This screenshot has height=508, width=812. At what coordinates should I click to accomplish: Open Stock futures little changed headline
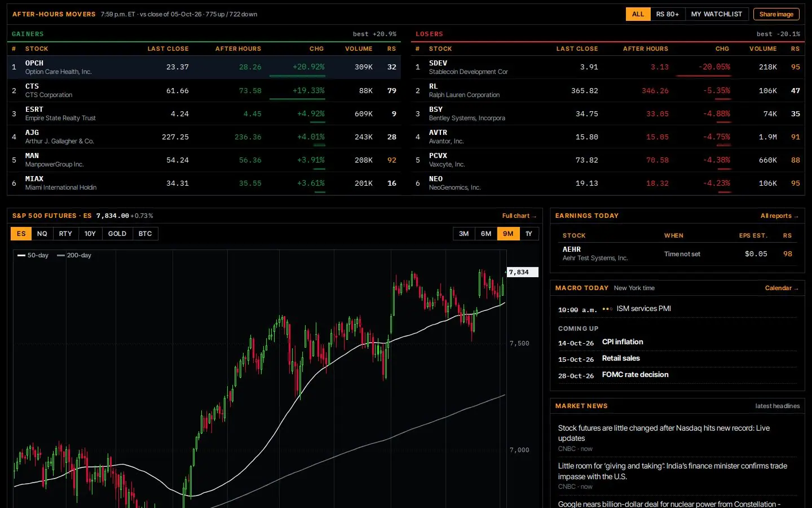(664, 433)
